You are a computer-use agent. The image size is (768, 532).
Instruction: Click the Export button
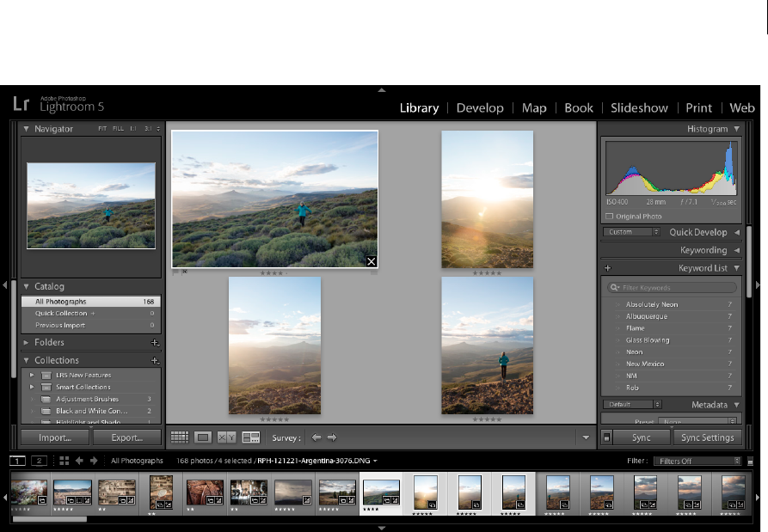[127, 437]
